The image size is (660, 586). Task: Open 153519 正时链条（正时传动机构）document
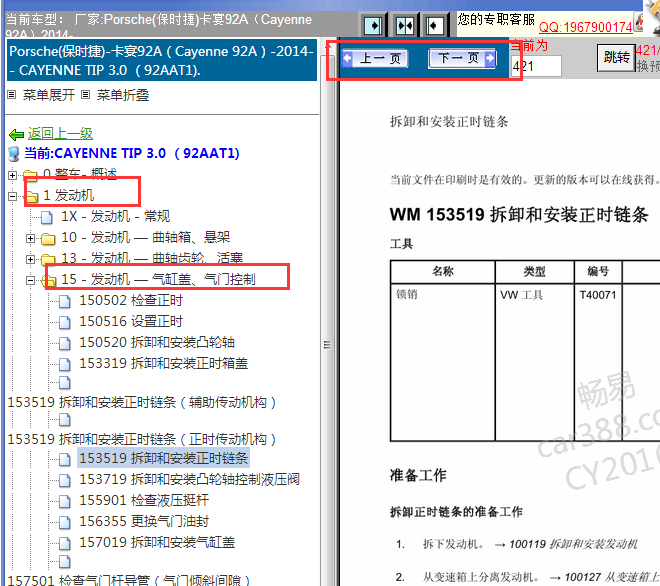point(142,440)
